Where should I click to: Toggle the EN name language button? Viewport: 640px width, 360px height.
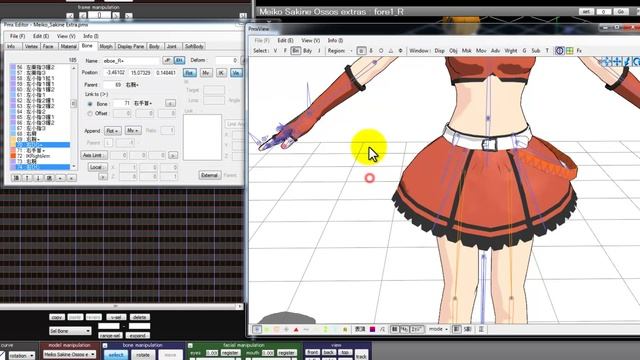(x=179, y=60)
